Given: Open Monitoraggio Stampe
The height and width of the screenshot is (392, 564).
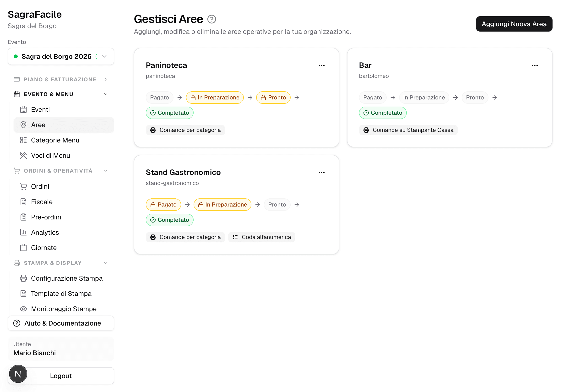Looking at the screenshot, I should click(64, 309).
